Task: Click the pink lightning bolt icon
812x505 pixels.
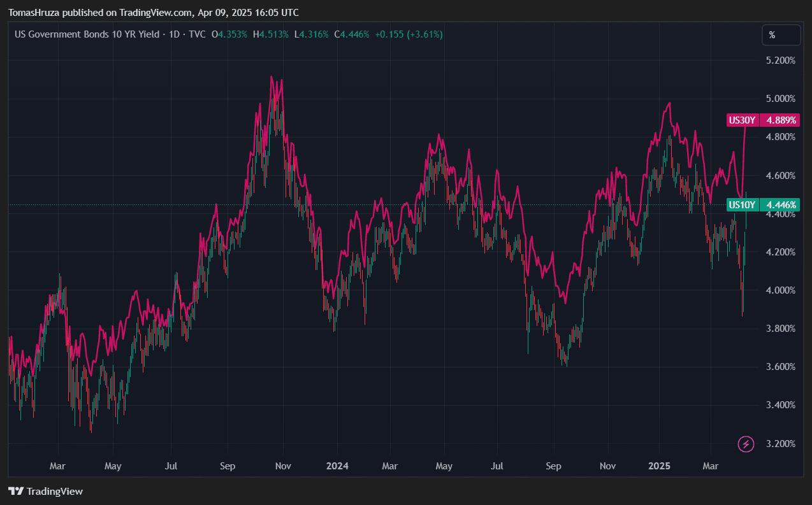Action: click(x=746, y=444)
